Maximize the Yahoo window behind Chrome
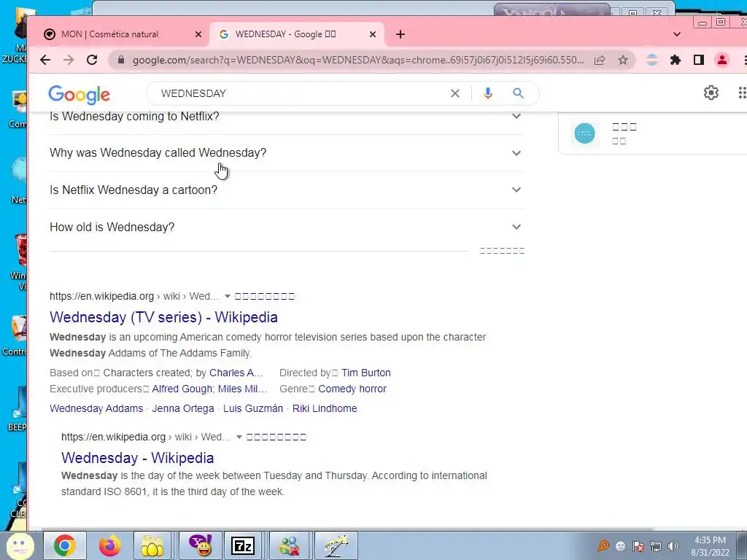The height and width of the screenshot is (560, 747). (633, 12)
